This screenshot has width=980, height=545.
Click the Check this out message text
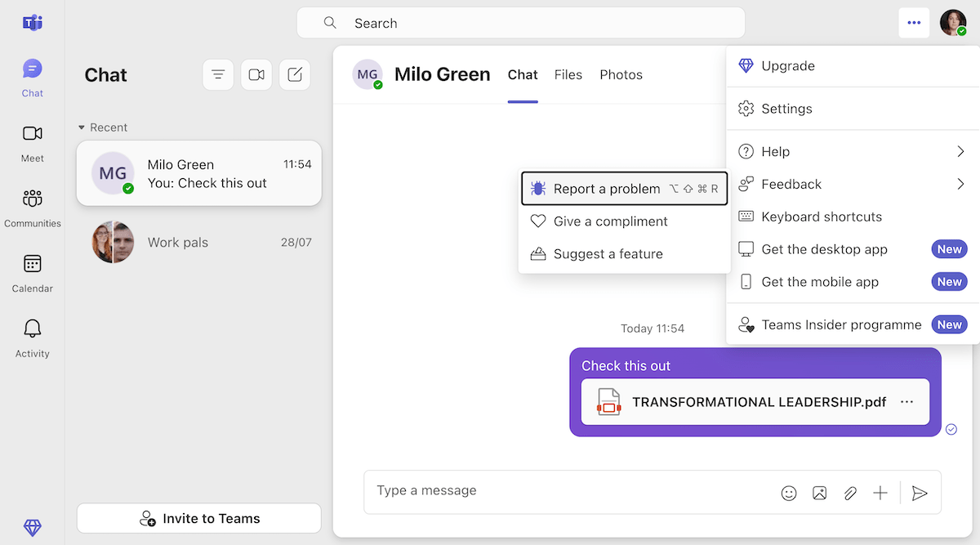626,366
